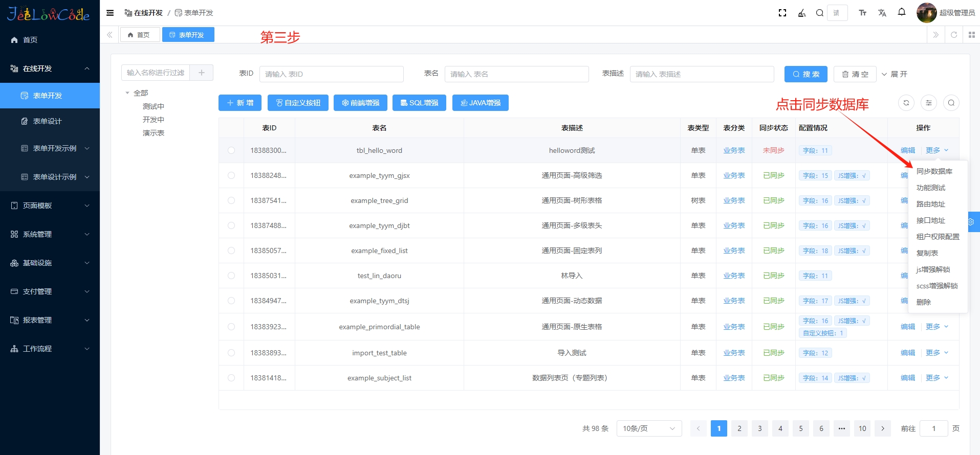Viewport: 980px width, 455px height.
Task: Click the notification bell icon
Action: point(902,12)
